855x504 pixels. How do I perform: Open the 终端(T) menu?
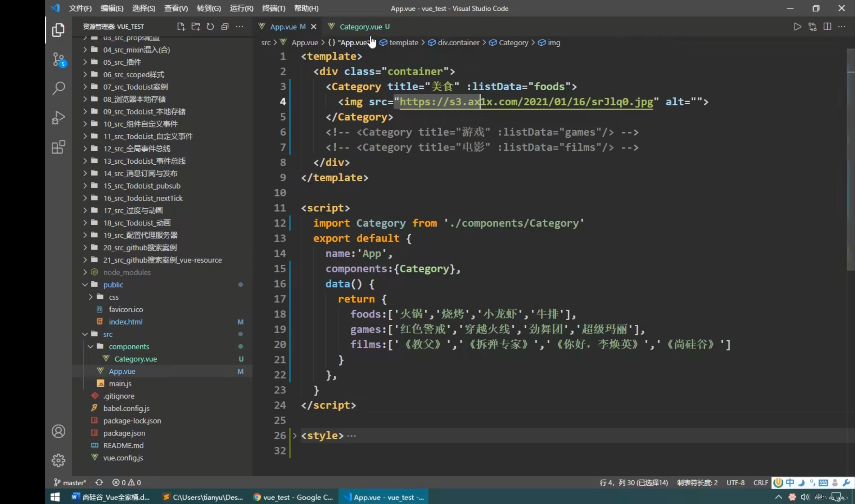[273, 8]
